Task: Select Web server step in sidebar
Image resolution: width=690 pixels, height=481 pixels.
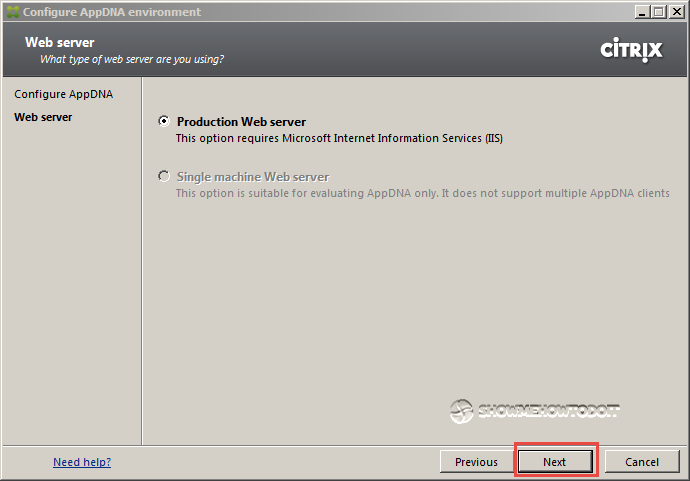Action: coord(43,117)
